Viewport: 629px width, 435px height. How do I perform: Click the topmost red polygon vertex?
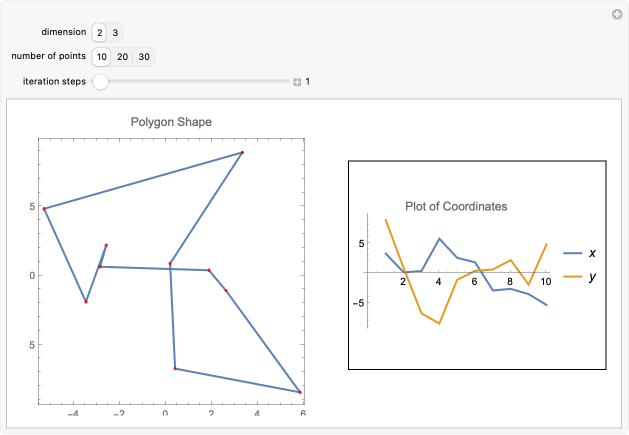pos(242,152)
